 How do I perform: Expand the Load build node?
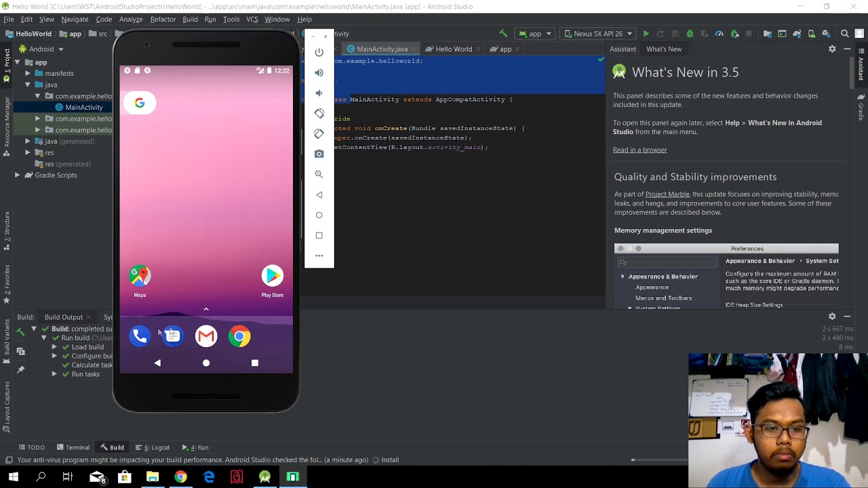tap(54, 347)
